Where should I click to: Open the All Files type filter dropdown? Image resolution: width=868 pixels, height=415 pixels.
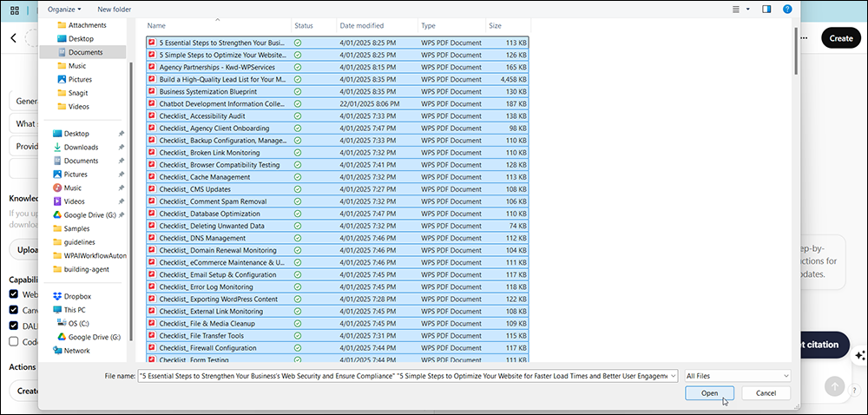[738, 376]
